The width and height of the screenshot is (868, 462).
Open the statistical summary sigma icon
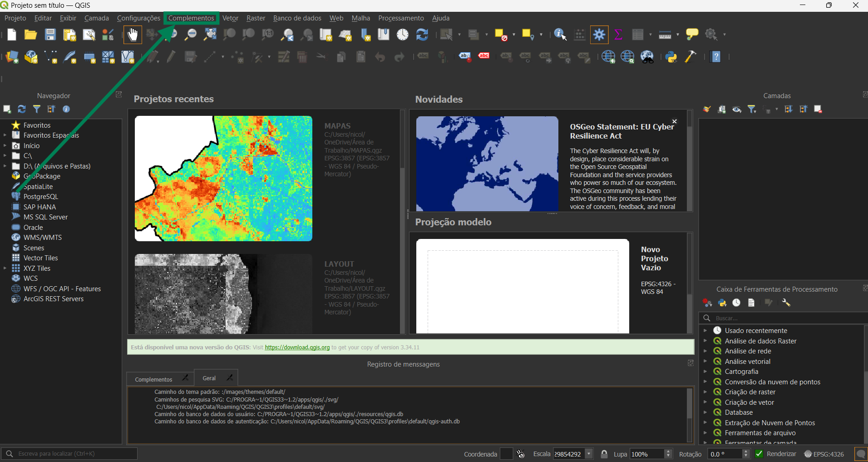point(618,35)
